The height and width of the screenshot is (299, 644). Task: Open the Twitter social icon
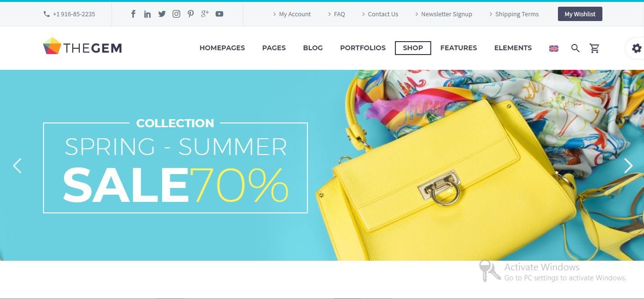point(162,14)
